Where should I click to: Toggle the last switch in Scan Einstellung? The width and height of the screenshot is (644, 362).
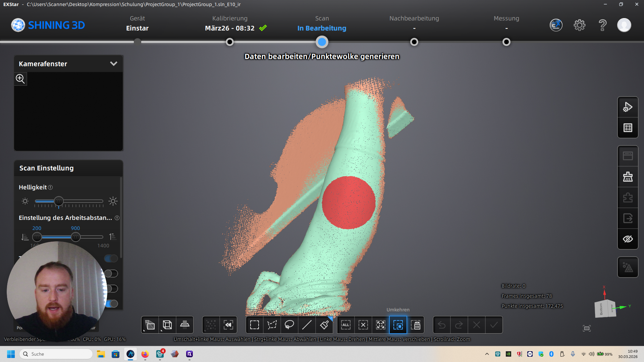tap(112, 304)
